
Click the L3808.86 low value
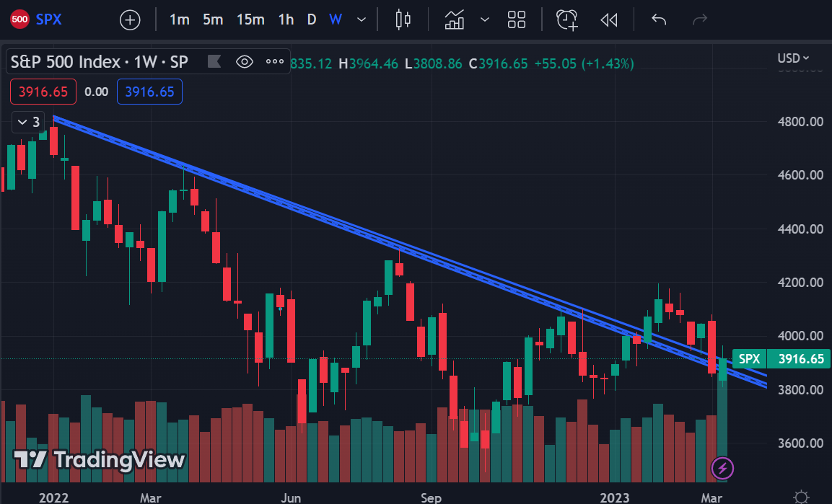tap(433, 64)
